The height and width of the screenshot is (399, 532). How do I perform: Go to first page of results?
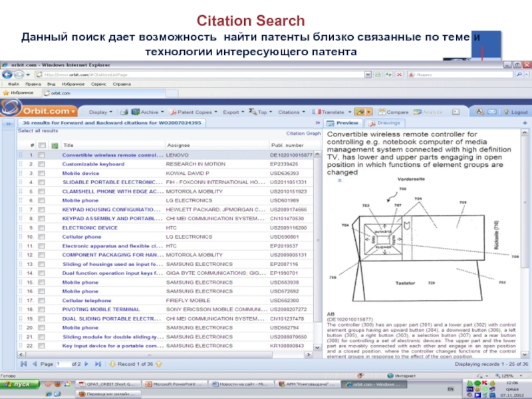tap(23, 364)
